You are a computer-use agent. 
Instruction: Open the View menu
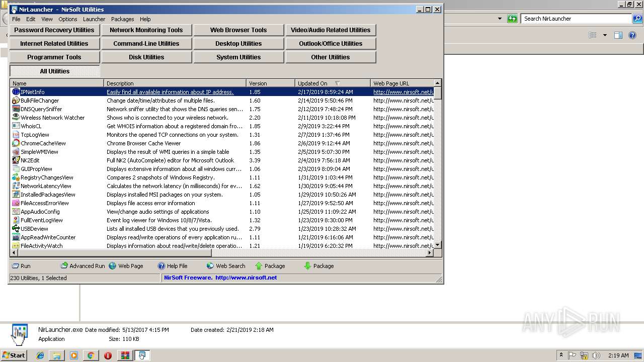(47, 19)
